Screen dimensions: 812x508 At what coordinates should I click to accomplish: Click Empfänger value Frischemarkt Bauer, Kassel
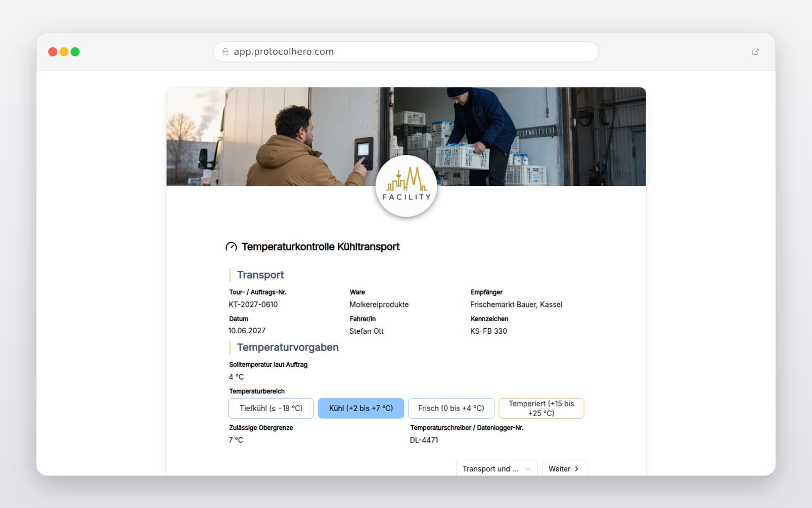click(516, 305)
